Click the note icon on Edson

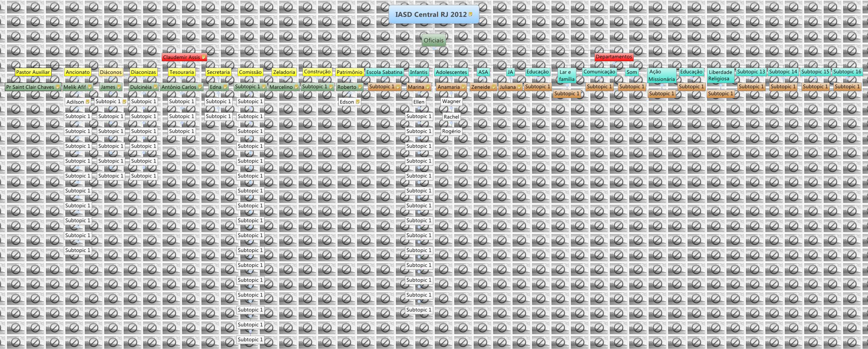pos(358,101)
